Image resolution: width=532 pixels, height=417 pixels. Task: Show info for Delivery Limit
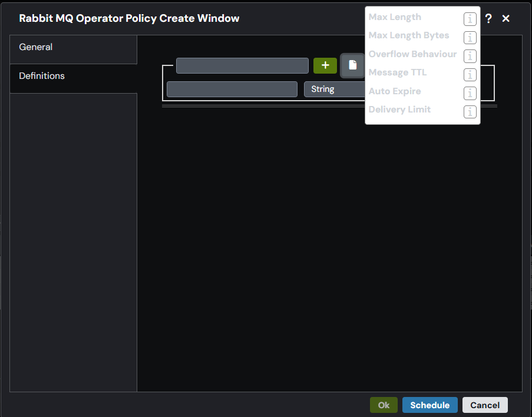click(470, 112)
